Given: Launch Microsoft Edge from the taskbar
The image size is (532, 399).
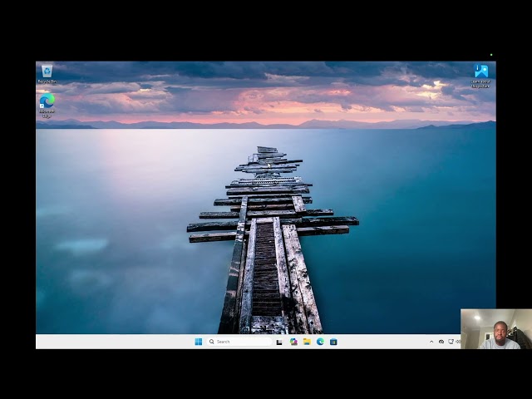Looking at the screenshot, I should click(x=320, y=342).
